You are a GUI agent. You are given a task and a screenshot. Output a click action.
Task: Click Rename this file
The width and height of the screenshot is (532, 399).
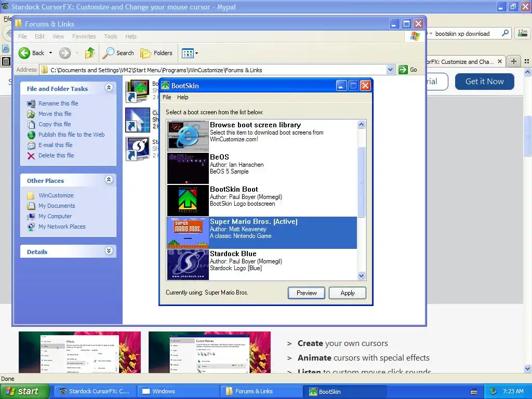point(58,103)
